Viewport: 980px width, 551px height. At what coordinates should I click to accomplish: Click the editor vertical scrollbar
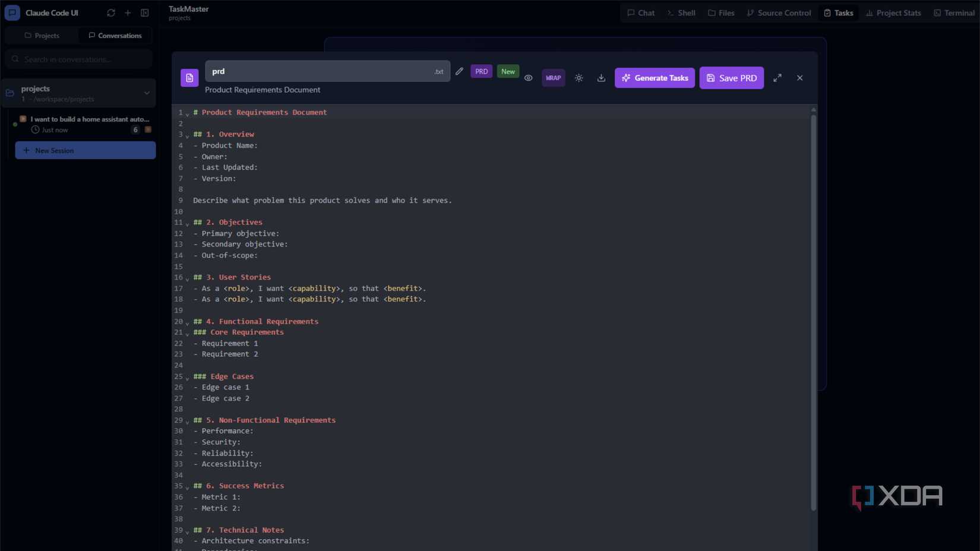pyautogui.click(x=813, y=312)
